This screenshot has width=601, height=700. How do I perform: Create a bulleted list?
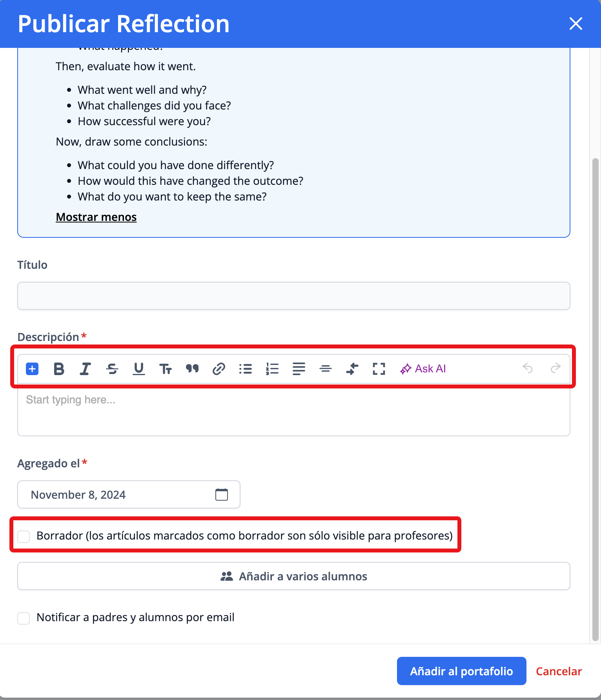pos(246,369)
